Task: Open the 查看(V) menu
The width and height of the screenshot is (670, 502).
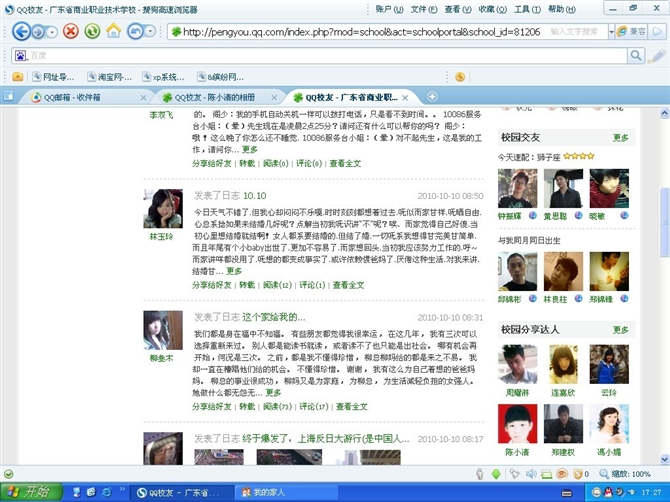Action: 458,9
